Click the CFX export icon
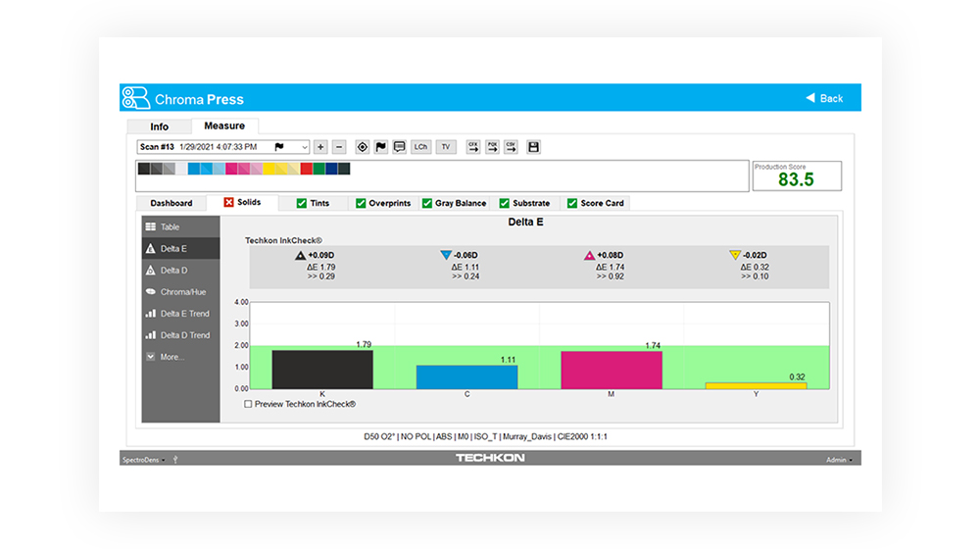980x549 pixels. click(x=473, y=147)
